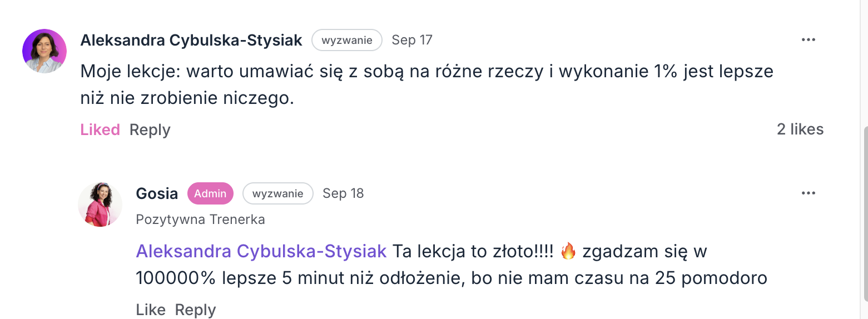Screen dimensions: 868x319
Task: Click the Gosia author name
Action: [157, 193]
